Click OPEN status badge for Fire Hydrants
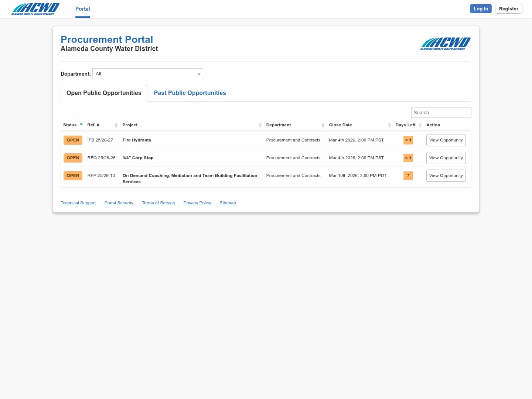 [73, 140]
